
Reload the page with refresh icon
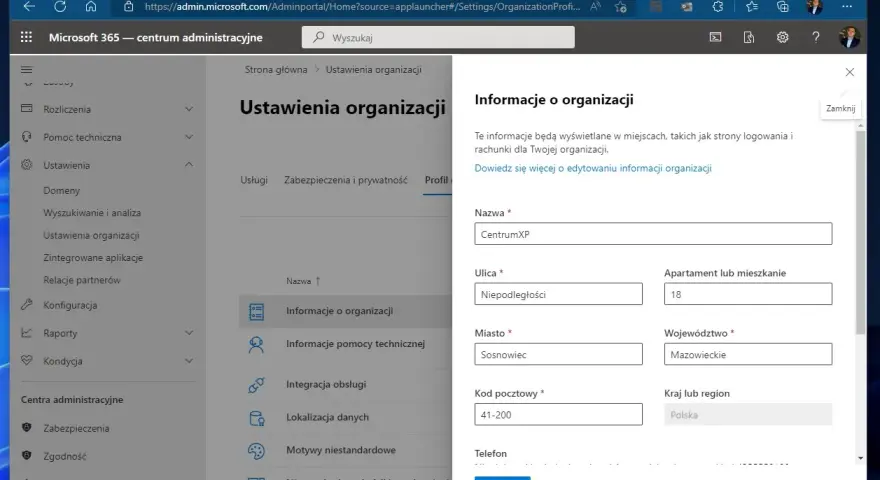click(60, 7)
